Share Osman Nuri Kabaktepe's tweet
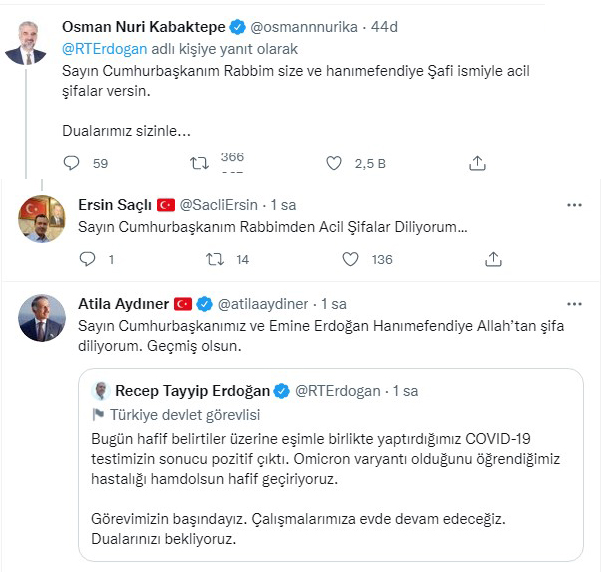601x572 pixels. pos(477,163)
